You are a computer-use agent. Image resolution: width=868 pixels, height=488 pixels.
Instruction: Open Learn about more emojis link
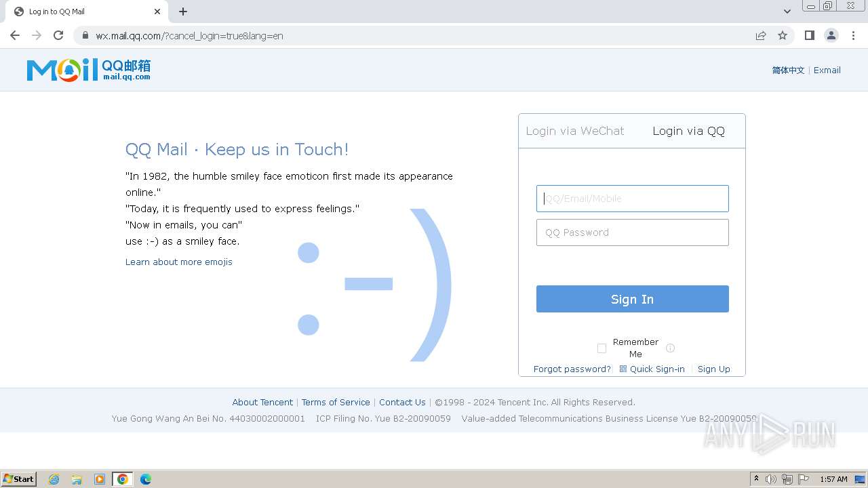pos(179,262)
